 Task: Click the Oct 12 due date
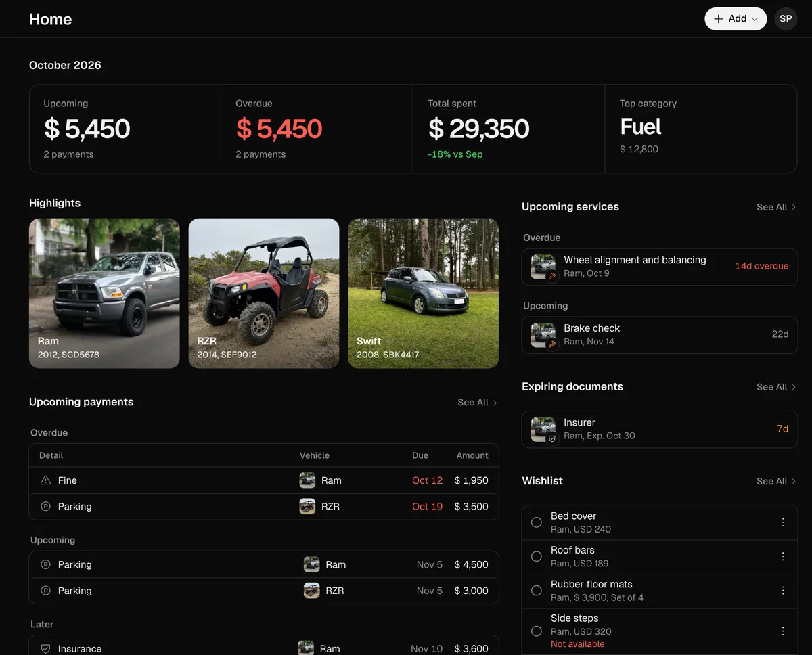(x=428, y=480)
